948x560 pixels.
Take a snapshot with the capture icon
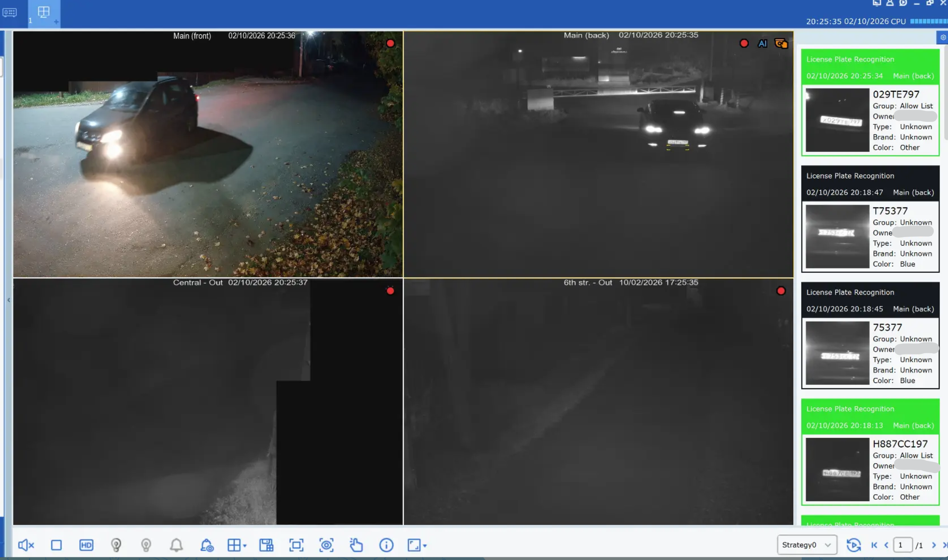326,545
